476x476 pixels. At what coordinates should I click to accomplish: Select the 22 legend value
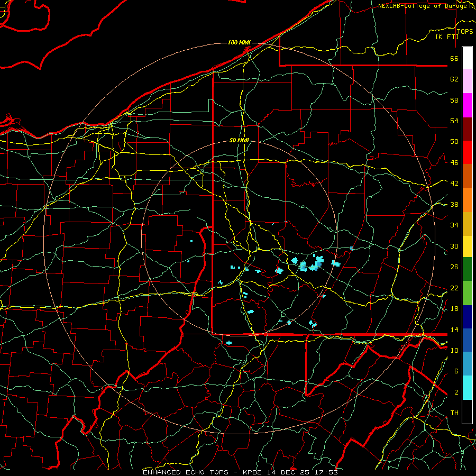coord(454,288)
